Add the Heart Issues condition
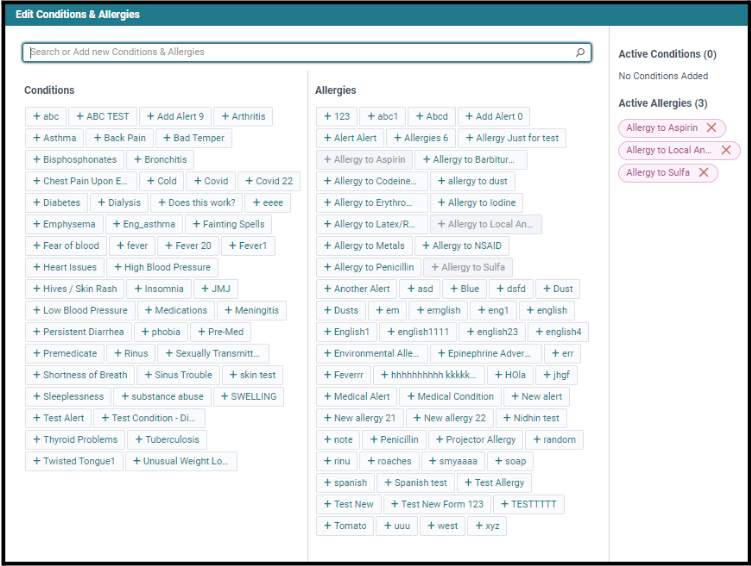 [x=65, y=267]
